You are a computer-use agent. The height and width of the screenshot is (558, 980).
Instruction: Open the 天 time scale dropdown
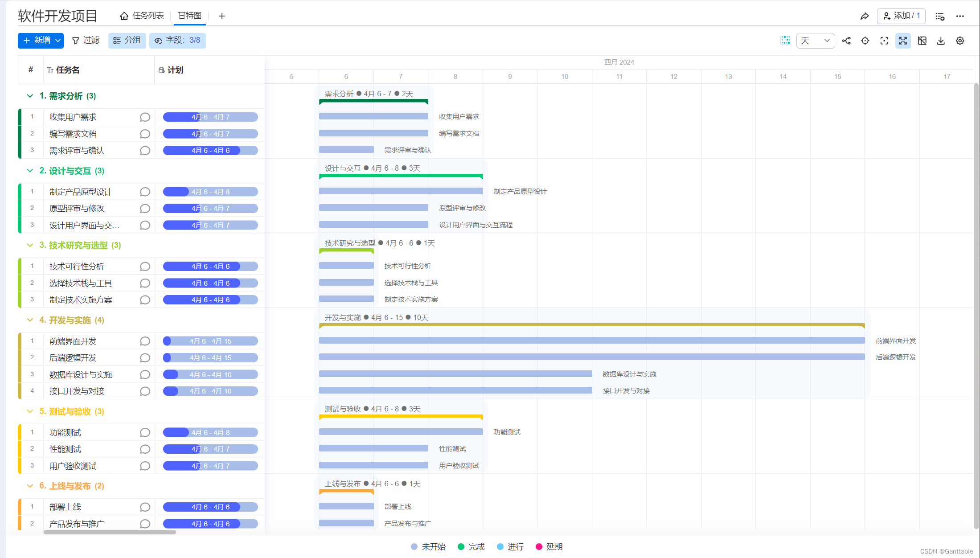pos(815,41)
